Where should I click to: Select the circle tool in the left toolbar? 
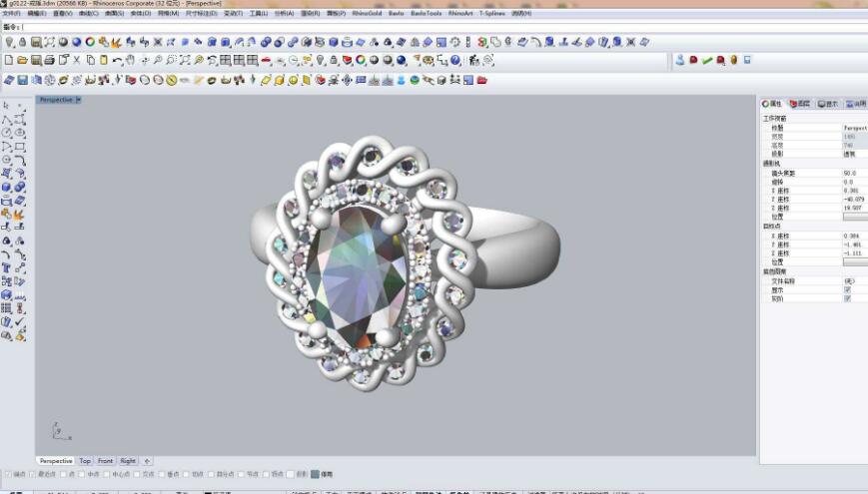click(x=7, y=133)
